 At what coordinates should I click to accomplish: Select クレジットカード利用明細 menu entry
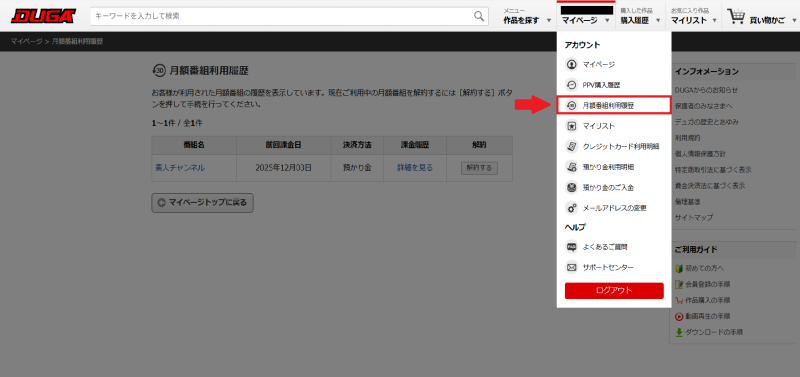[614, 146]
